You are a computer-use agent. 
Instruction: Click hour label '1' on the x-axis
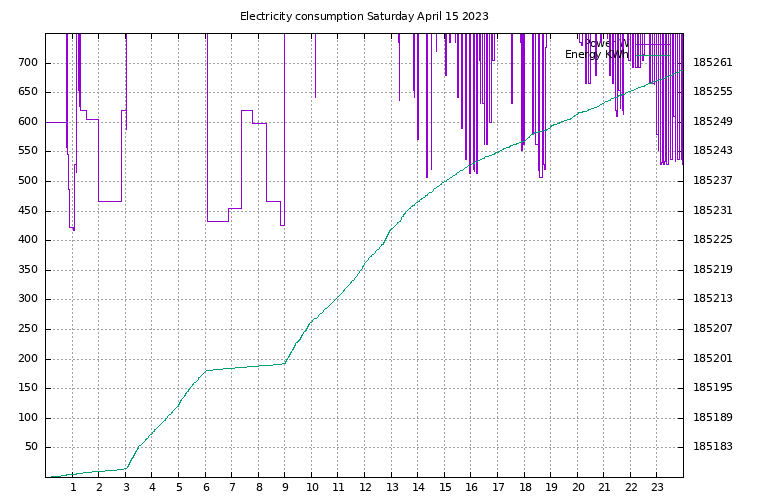coord(73,487)
